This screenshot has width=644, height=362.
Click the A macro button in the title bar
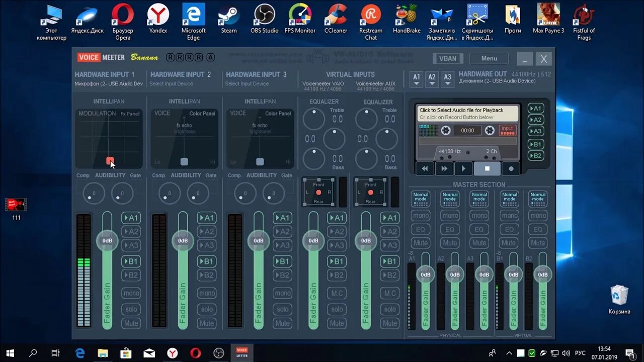coord(211,57)
